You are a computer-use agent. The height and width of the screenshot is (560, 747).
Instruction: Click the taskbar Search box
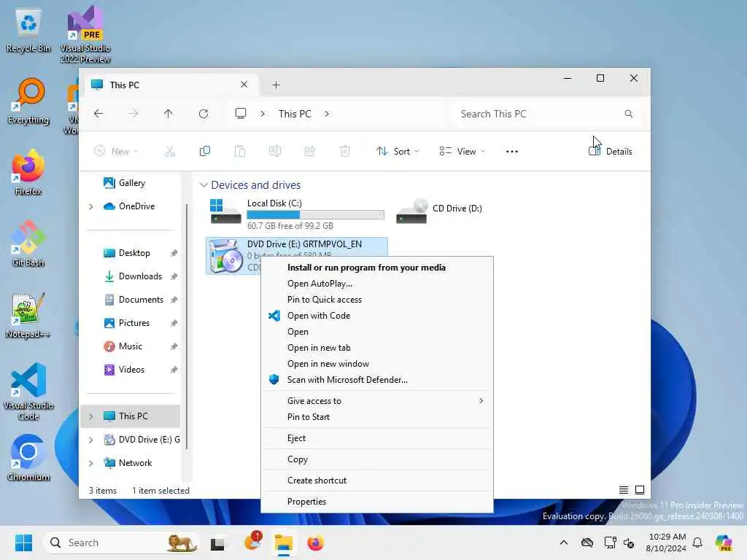122,542
